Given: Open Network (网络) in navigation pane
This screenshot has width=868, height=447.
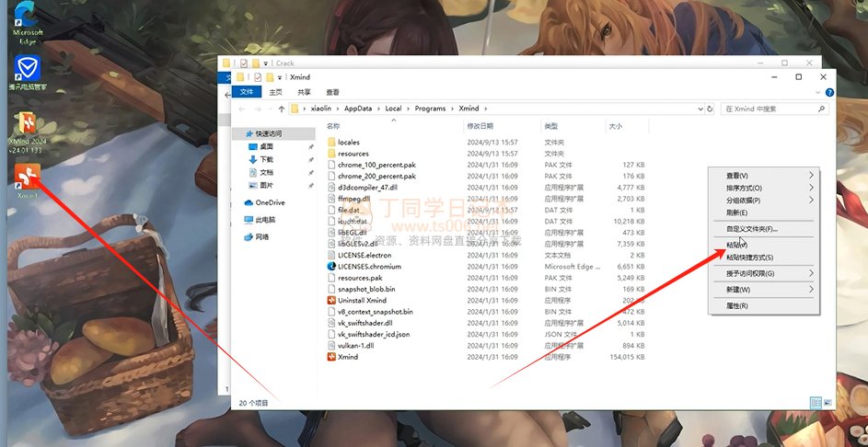Looking at the screenshot, I should coord(257,236).
